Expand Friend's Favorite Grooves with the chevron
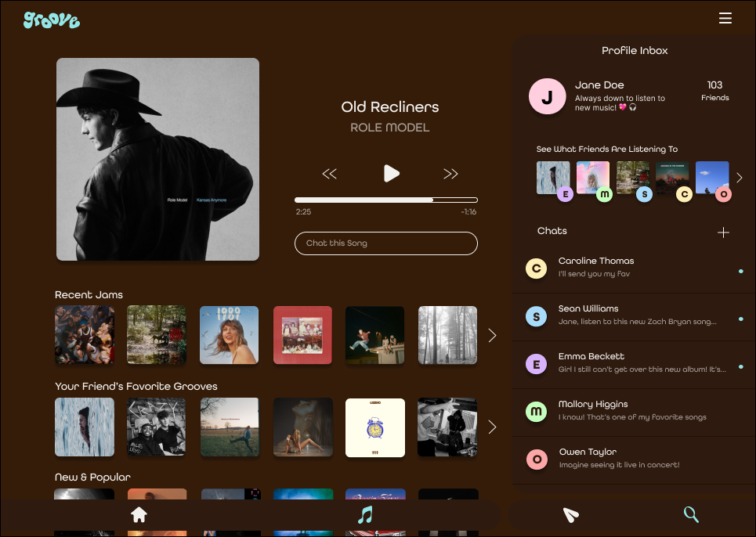This screenshot has width=756, height=537. tap(492, 427)
